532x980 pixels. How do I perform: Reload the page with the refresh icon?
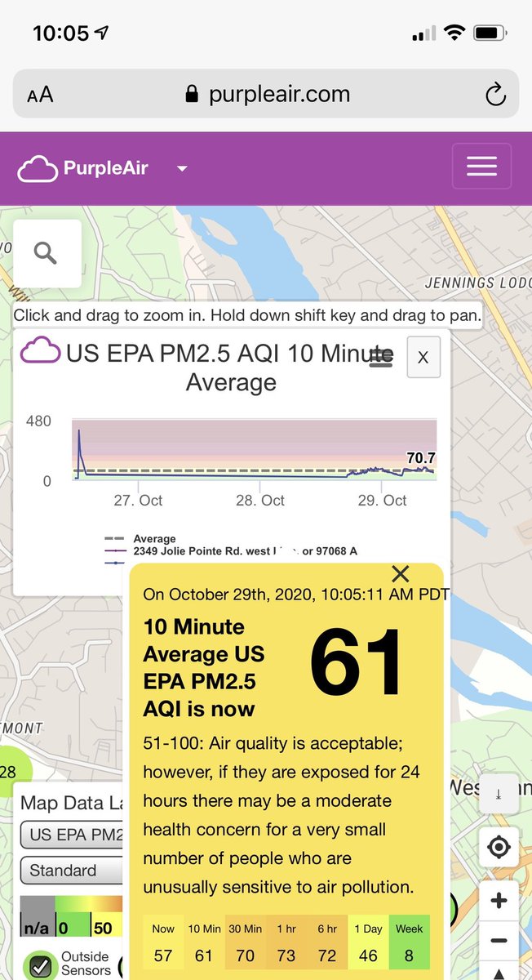[x=495, y=95]
